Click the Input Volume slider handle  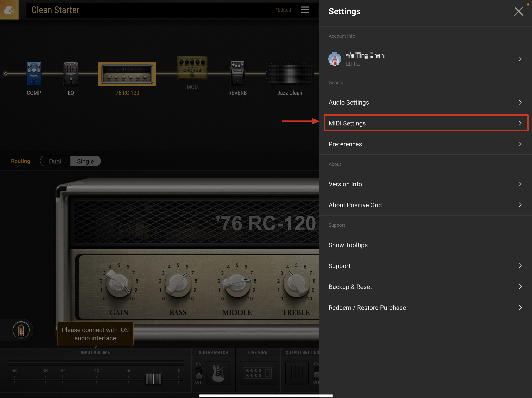coord(153,379)
